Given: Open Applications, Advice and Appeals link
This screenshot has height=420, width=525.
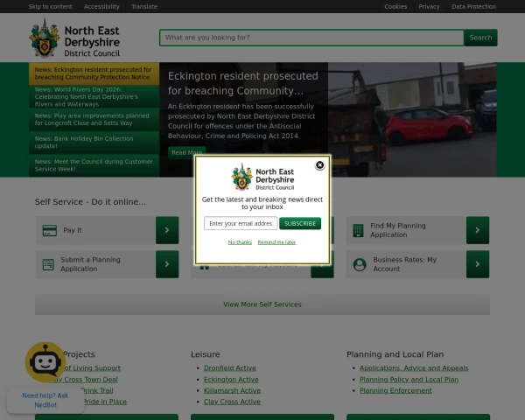Looking at the screenshot, I should (414, 367).
